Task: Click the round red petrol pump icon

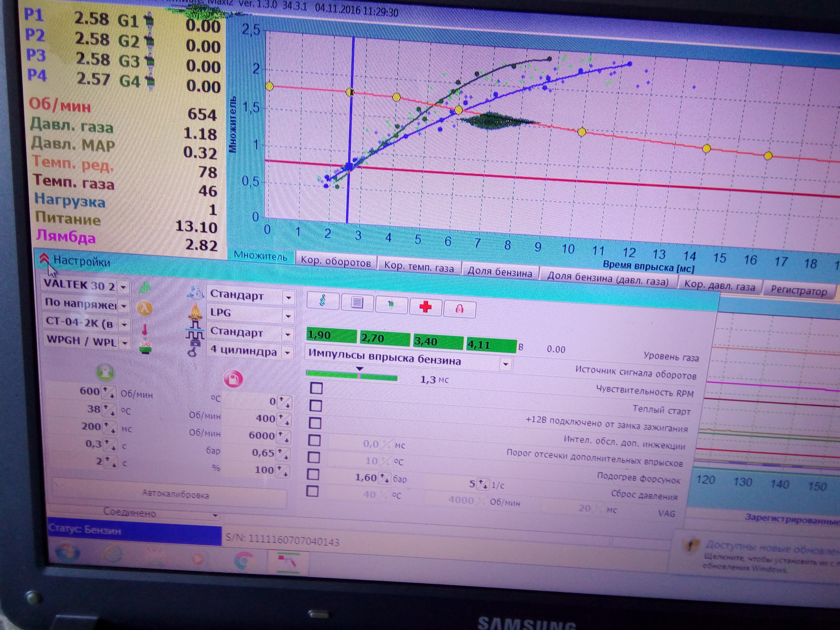Action: coord(233,379)
